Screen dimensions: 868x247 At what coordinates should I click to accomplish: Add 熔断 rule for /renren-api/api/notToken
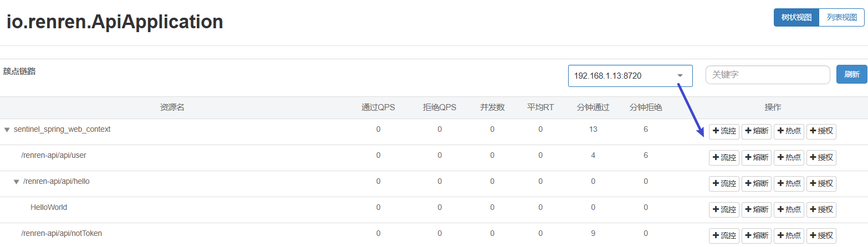(x=757, y=235)
